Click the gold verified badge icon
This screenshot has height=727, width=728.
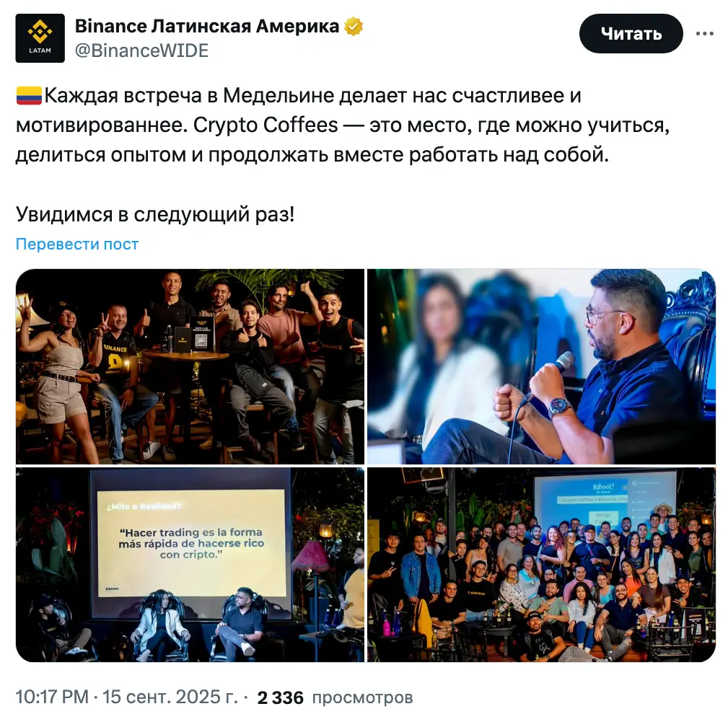point(354,27)
